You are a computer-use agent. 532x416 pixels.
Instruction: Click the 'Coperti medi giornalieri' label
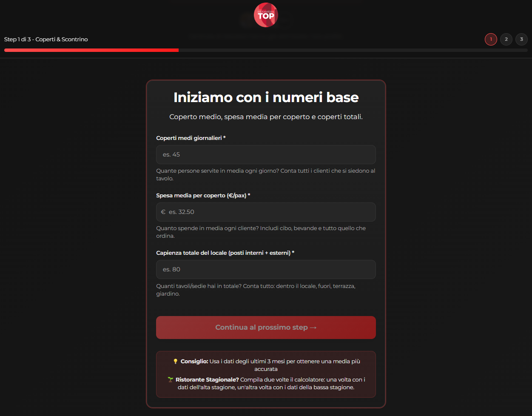coord(189,138)
